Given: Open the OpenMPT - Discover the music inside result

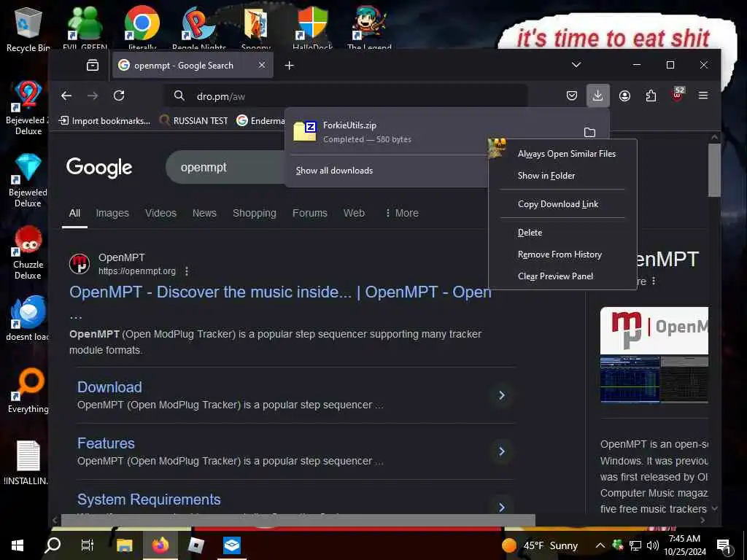Looking at the screenshot, I should pos(281,292).
